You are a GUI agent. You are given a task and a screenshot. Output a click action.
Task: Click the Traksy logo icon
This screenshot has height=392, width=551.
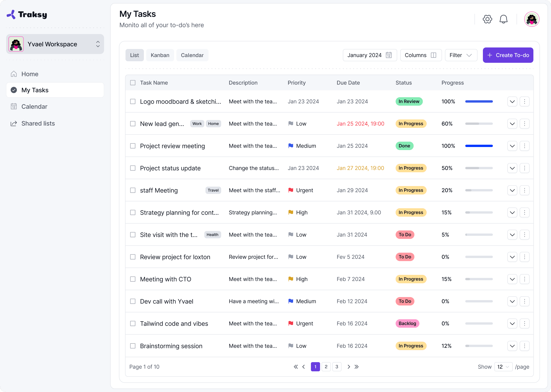point(11,15)
